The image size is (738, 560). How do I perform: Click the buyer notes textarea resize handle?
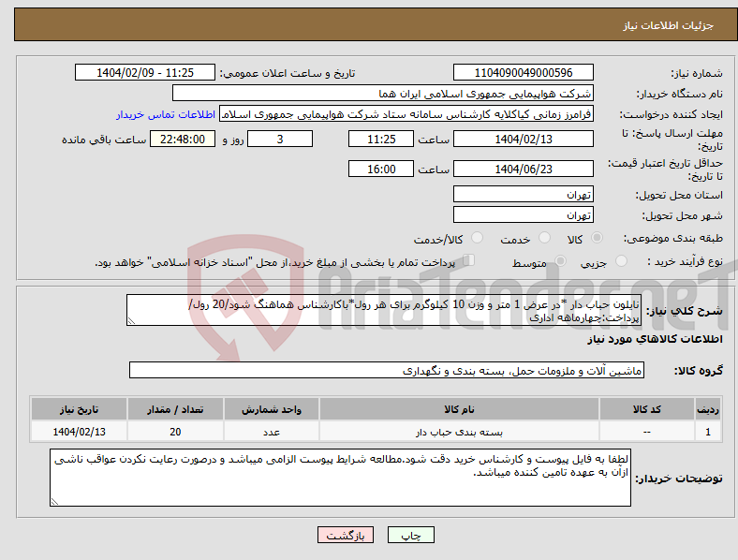click(54, 502)
